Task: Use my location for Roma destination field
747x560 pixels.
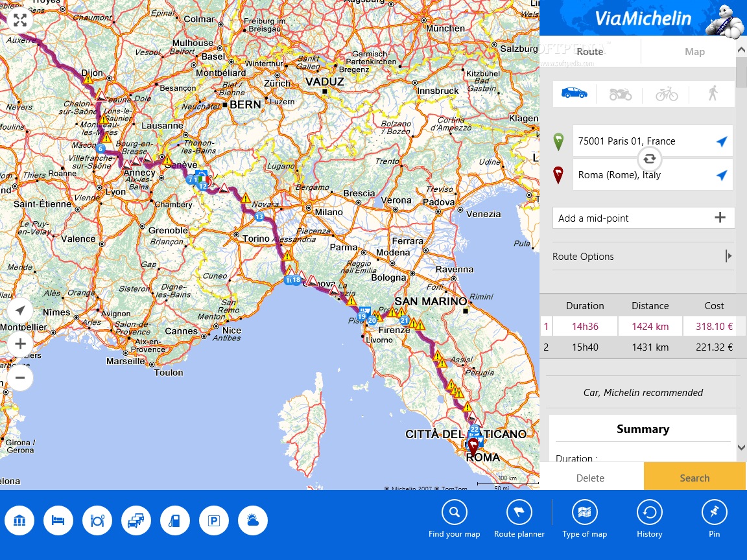Action: click(722, 175)
